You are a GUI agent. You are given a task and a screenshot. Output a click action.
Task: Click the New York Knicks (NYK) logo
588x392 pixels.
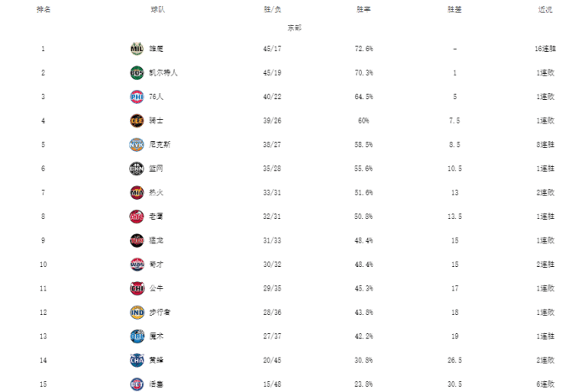tap(137, 144)
